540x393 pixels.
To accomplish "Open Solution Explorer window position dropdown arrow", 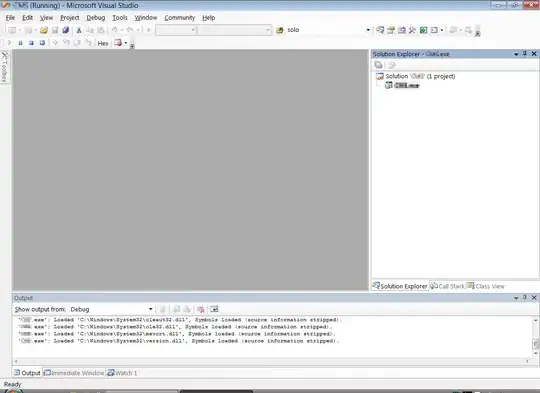I will coord(516,54).
